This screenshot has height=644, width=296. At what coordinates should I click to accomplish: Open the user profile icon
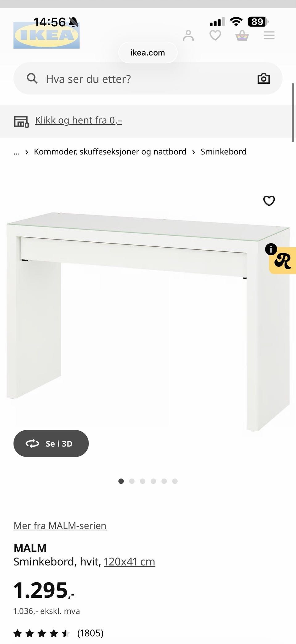(188, 36)
